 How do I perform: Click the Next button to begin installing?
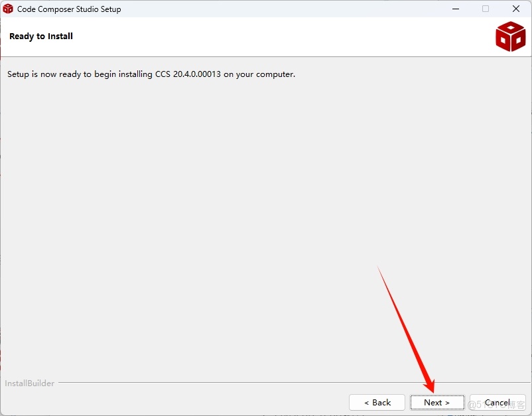(x=437, y=403)
